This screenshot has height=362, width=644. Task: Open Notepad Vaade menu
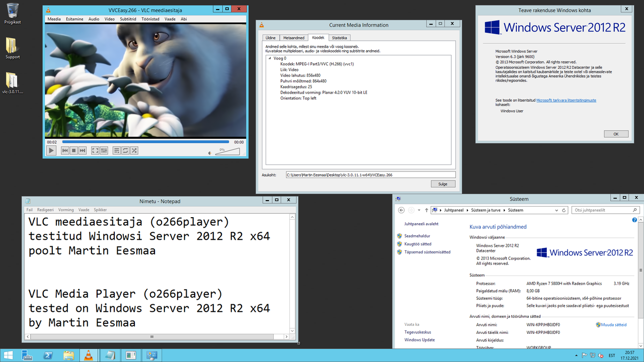click(x=84, y=210)
